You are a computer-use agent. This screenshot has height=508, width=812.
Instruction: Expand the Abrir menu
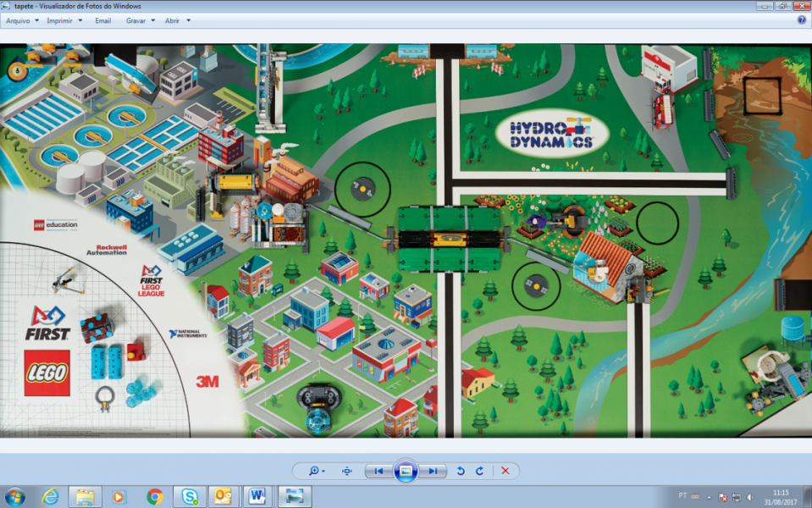pos(177,20)
